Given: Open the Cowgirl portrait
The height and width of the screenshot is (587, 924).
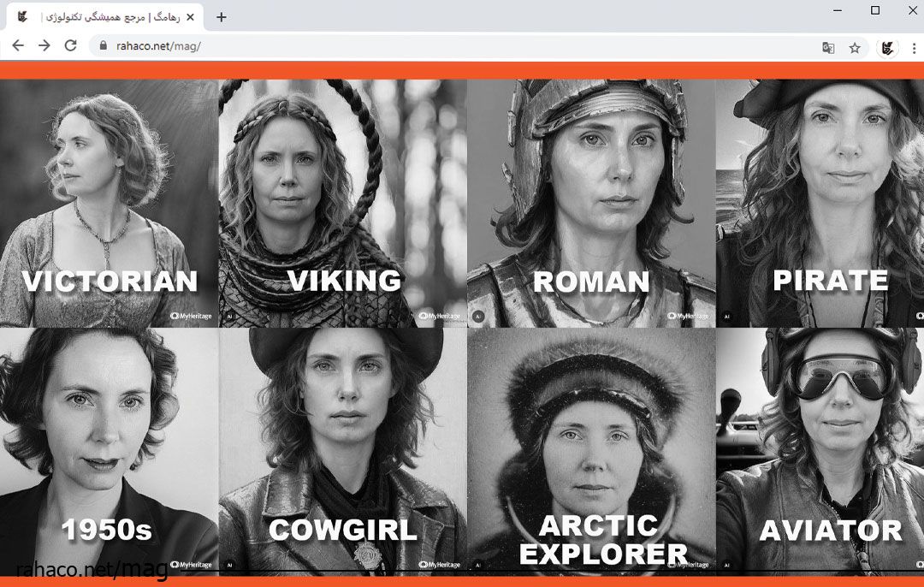Looking at the screenshot, I should (x=343, y=452).
